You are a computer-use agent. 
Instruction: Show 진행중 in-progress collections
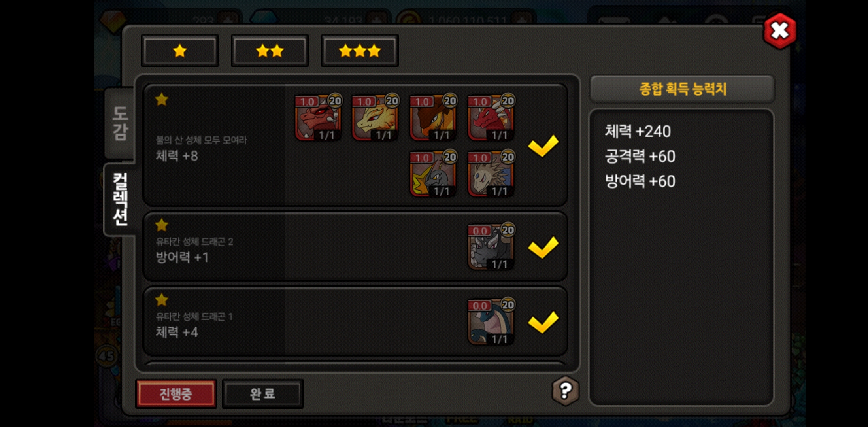coord(176,394)
